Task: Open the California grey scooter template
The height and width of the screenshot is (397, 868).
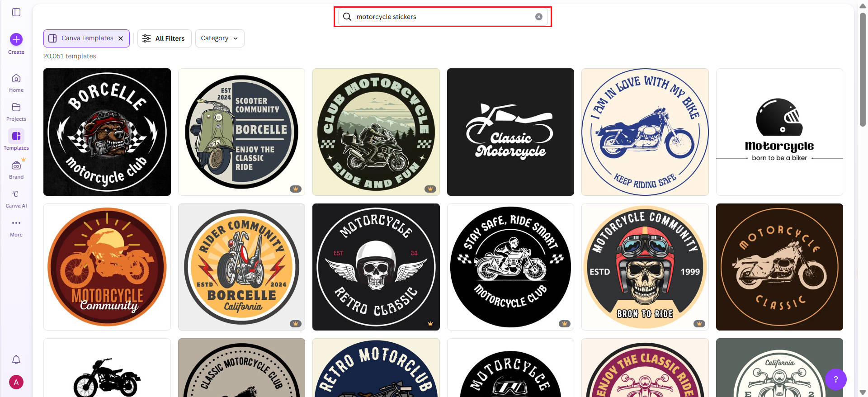Action: [x=779, y=368]
